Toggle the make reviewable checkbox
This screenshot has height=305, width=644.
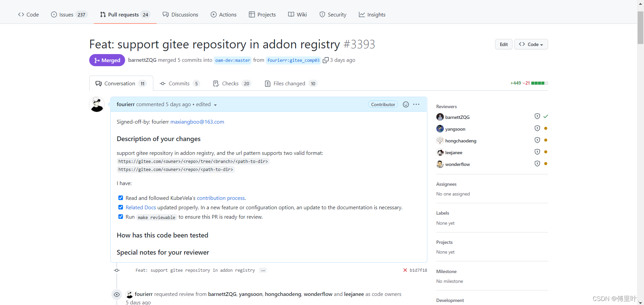pyautogui.click(x=121, y=217)
